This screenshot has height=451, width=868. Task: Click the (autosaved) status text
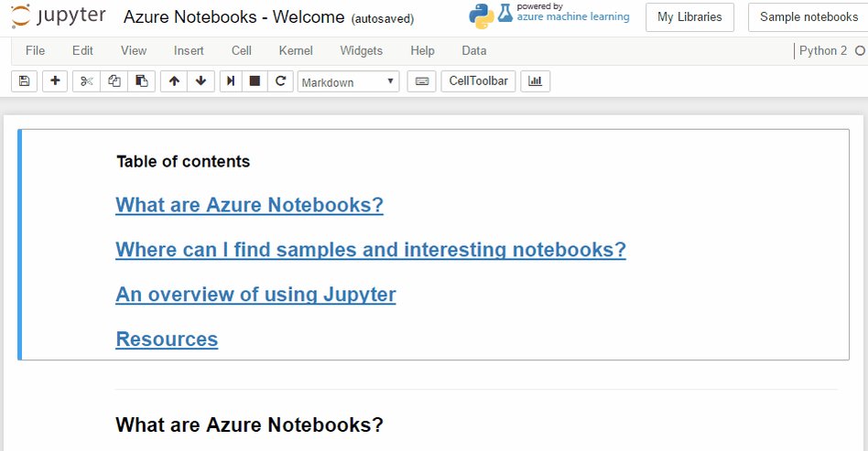tap(383, 19)
